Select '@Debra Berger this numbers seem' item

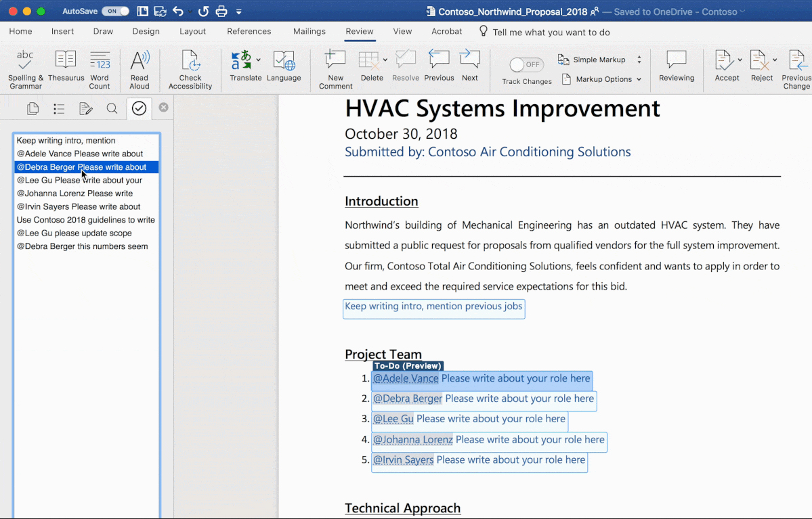(x=87, y=246)
